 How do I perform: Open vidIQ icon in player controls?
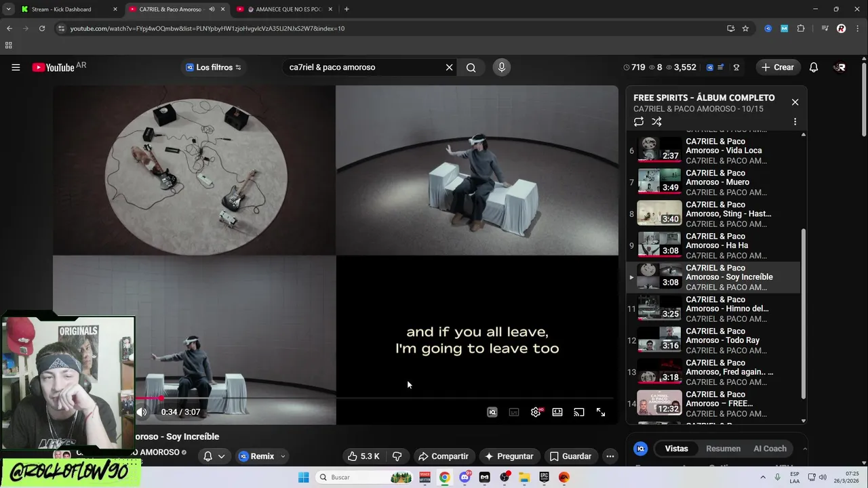tap(492, 412)
